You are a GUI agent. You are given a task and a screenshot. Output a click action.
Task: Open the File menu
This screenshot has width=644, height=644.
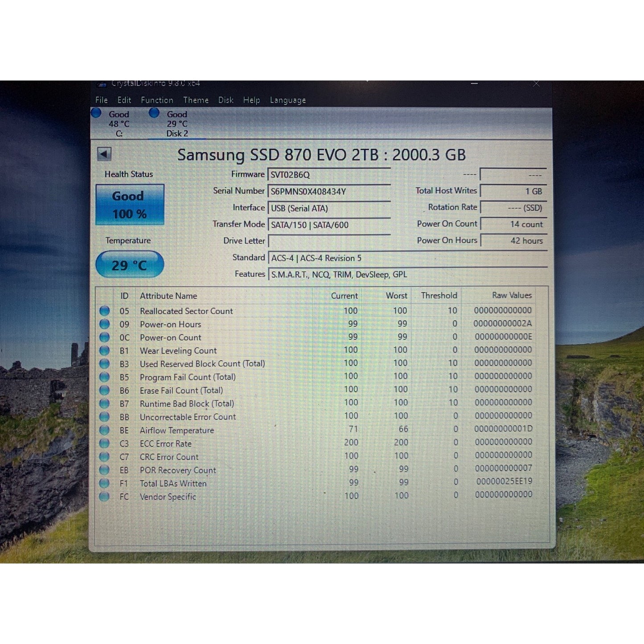click(101, 100)
